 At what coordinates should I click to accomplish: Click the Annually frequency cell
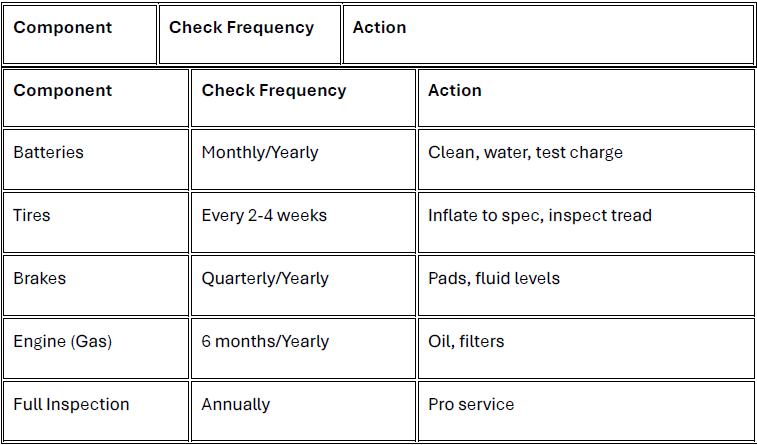303,411
